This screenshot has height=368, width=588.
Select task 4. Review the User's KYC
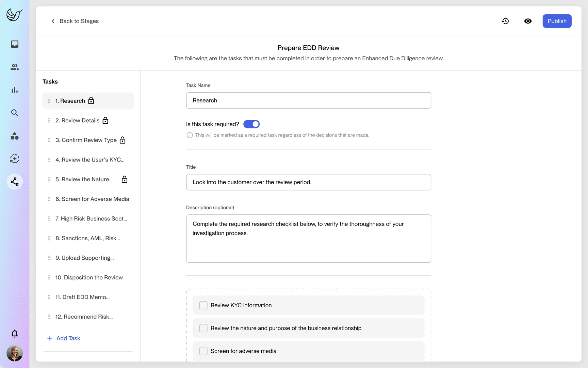[x=88, y=160]
